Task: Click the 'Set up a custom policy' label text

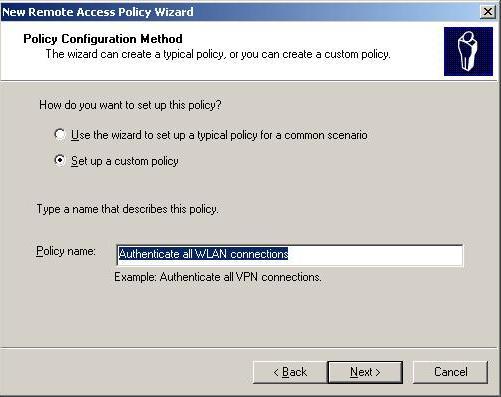Action: pyautogui.click(x=125, y=161)
